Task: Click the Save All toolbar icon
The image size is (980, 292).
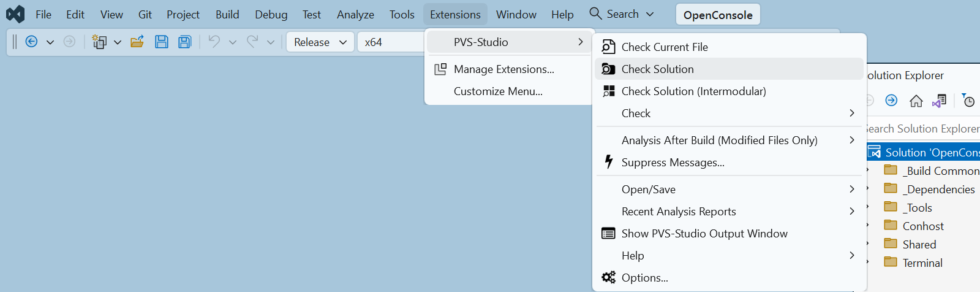Action: pos(184,42)
